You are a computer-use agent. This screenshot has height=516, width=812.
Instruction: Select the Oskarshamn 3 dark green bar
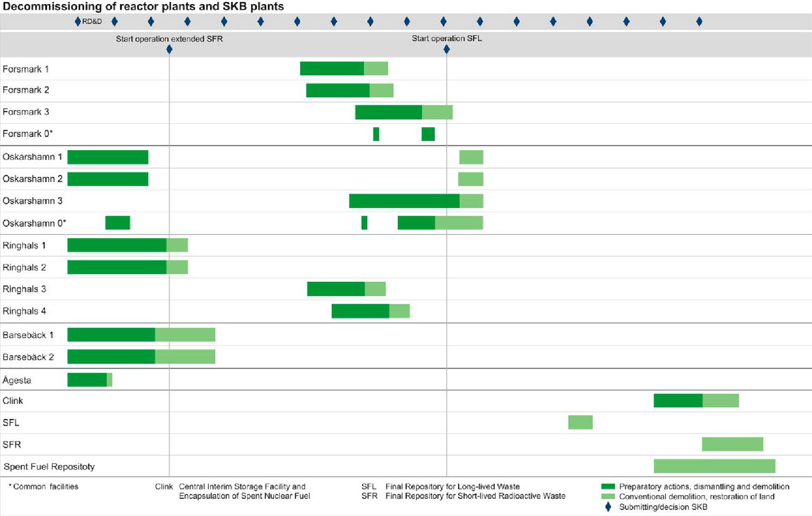click(x=404, y=201)
